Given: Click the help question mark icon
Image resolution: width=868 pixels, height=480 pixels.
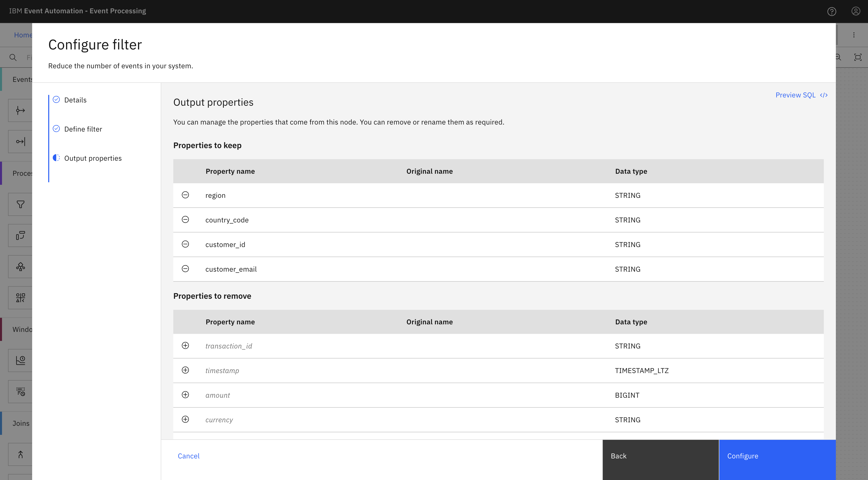Looking at the screenshot, I should click(x=831, y=12).
